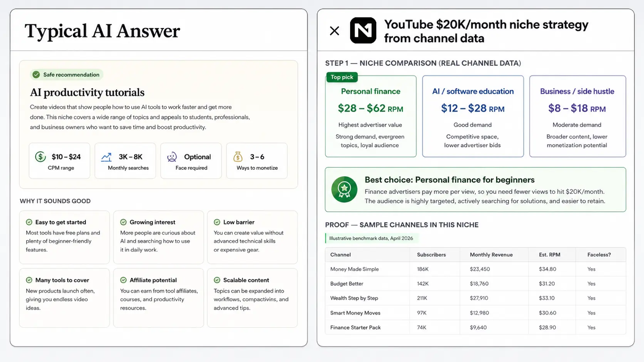The width and height of the screenshot is (644, 362).
Task: Click the Est. RPM column header
Action: [549, 255]
